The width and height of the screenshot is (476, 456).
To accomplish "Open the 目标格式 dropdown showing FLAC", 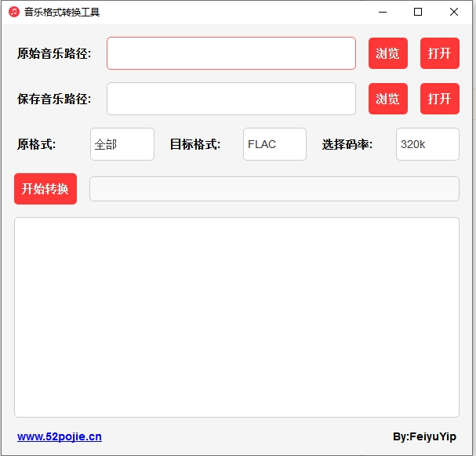I will (274, 144).
